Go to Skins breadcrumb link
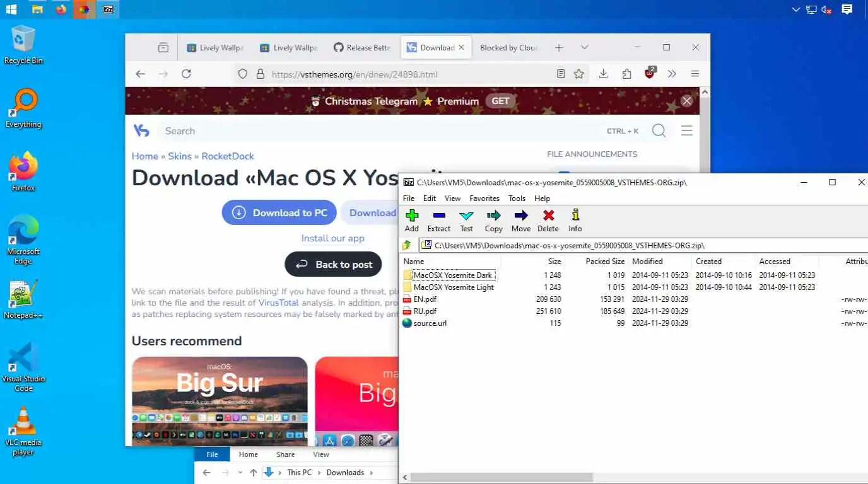Image resolution: width=868 pixels, height=484 pixels. (x=180, y=156)
